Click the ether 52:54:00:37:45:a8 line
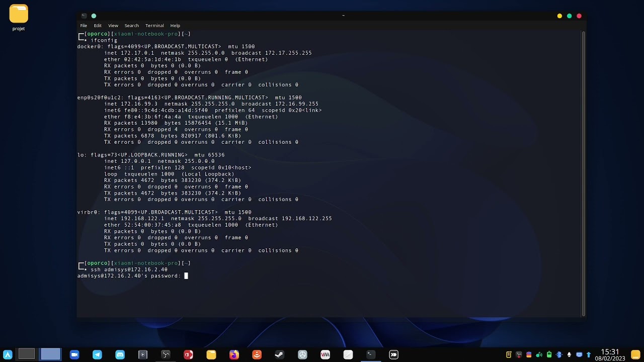Viewport: 644px width, 362px height. pos(191,225)
